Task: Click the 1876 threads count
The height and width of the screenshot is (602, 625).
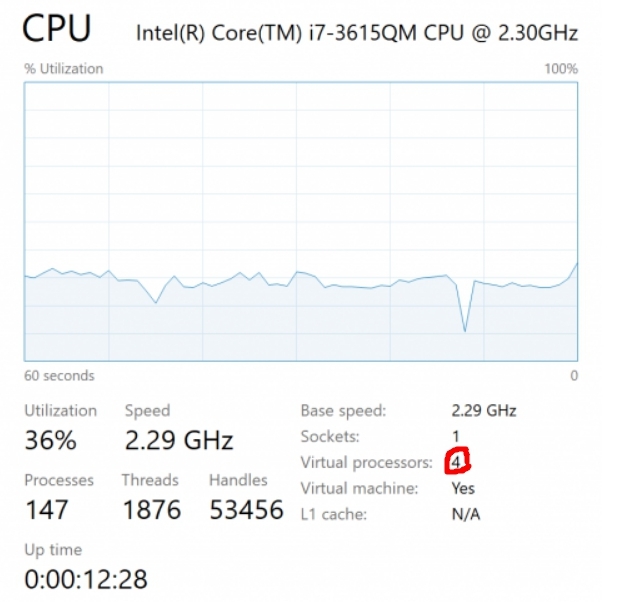Action: click(x=152, y=510)
